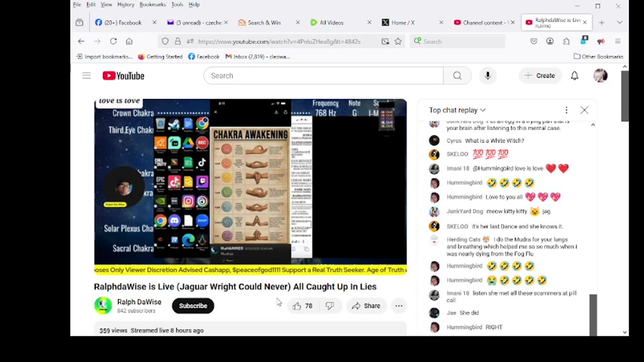Image resolution: width=644 pixels, height=362 pixels.
Task: Close the RalphdaWise is Live tab
Action: coord(585,23)
